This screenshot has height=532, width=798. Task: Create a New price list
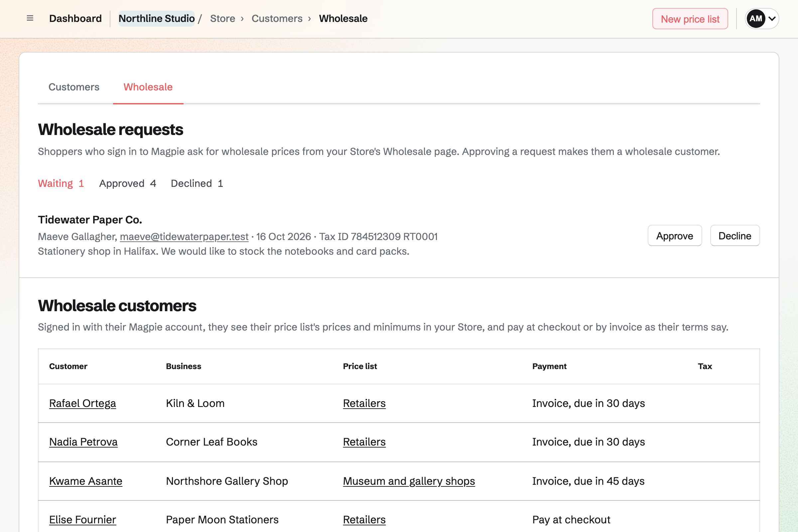pos(690,19)
